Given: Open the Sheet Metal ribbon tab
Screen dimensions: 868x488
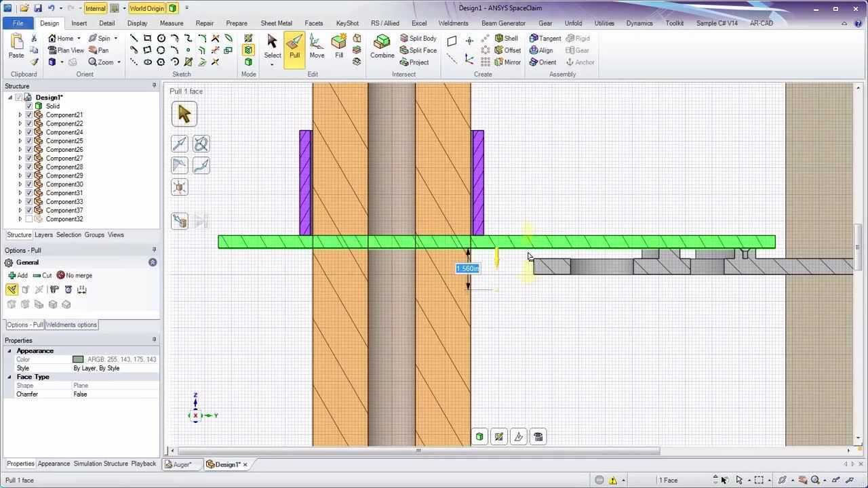Looking at the screenshot, I should (x=276, y=23).
